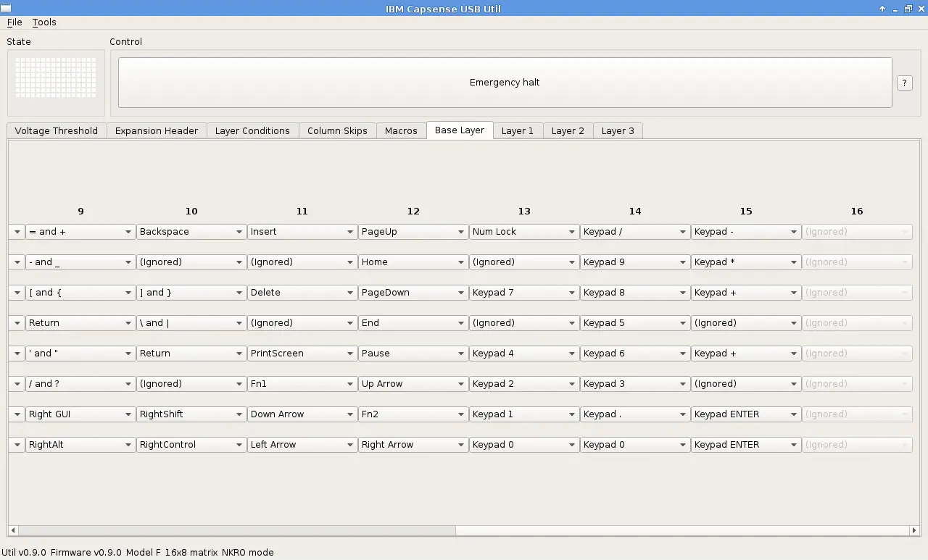This screenshot has width=928, height=560.
Task: Expand the Delete key dropdown
Action: pos(302,293)
